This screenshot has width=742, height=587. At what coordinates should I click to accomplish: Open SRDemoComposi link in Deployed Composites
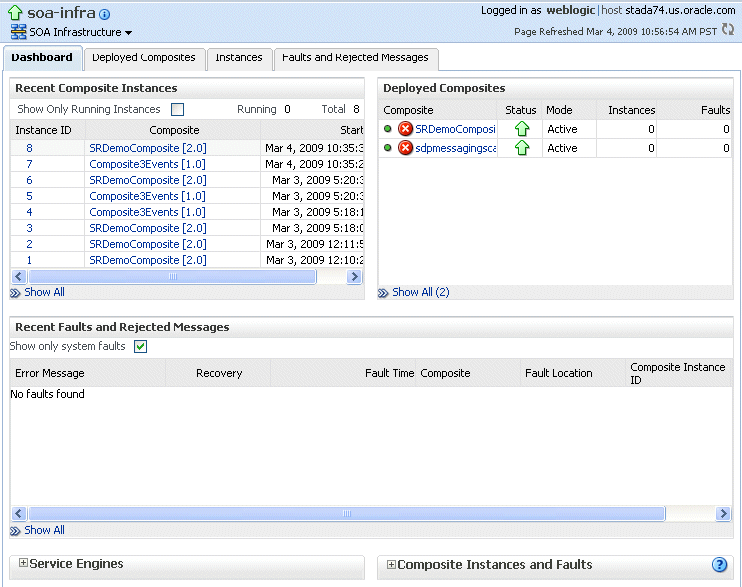(455, 129)
